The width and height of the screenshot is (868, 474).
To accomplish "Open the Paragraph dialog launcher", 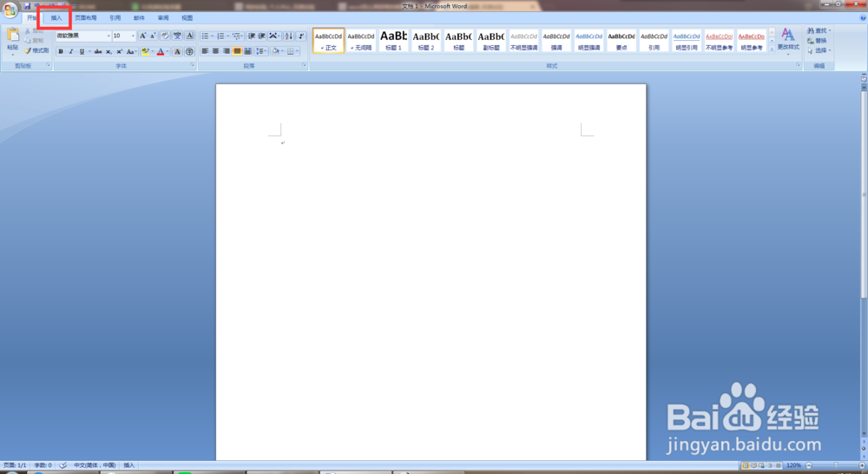I will pyautogui.click(x=304, y=65).
